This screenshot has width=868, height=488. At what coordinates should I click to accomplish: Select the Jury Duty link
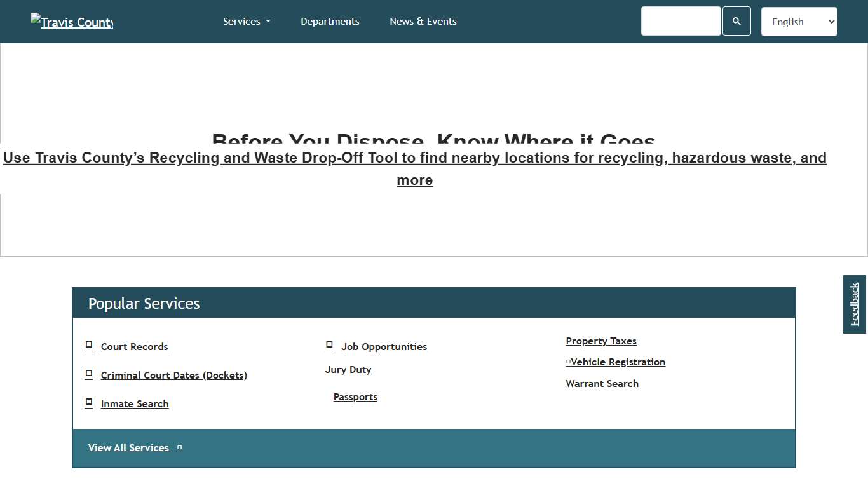pos(348,369)
